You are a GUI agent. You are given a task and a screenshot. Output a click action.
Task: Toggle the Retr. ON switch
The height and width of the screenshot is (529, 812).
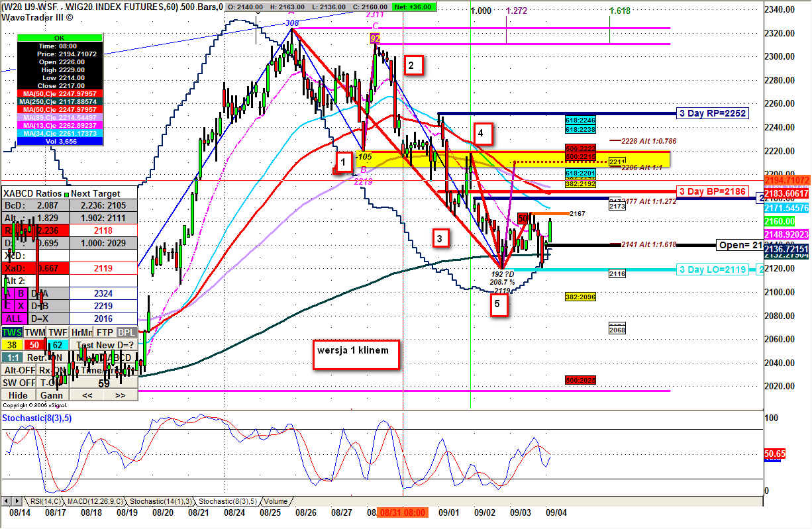(46, 357)
